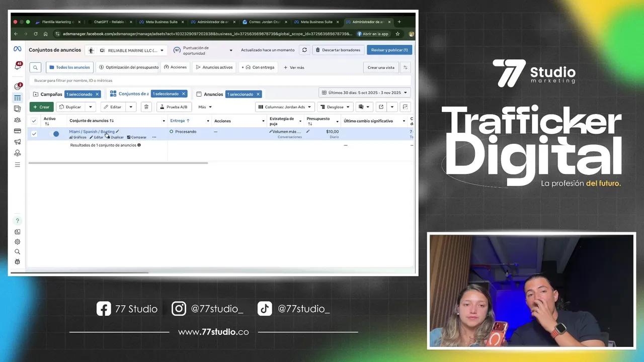
Task: Click the Prueba A/B button
Action: pos(174,107)
